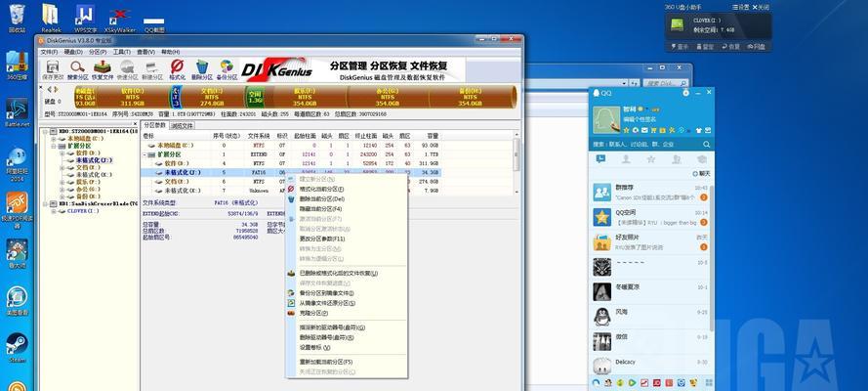The image size is (868, 391).
Task: Open the Steam desktop shortcut
Action: tap(17, 348)
